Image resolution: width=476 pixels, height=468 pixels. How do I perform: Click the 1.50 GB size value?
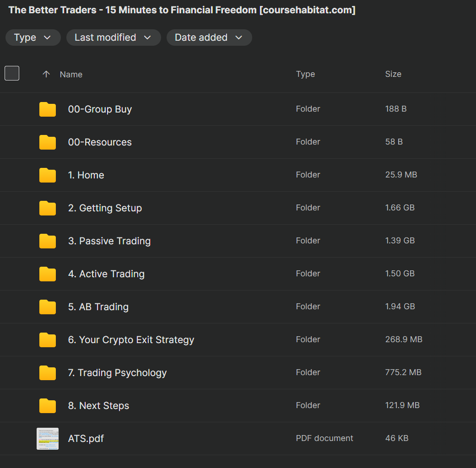[x=400, y=274]
